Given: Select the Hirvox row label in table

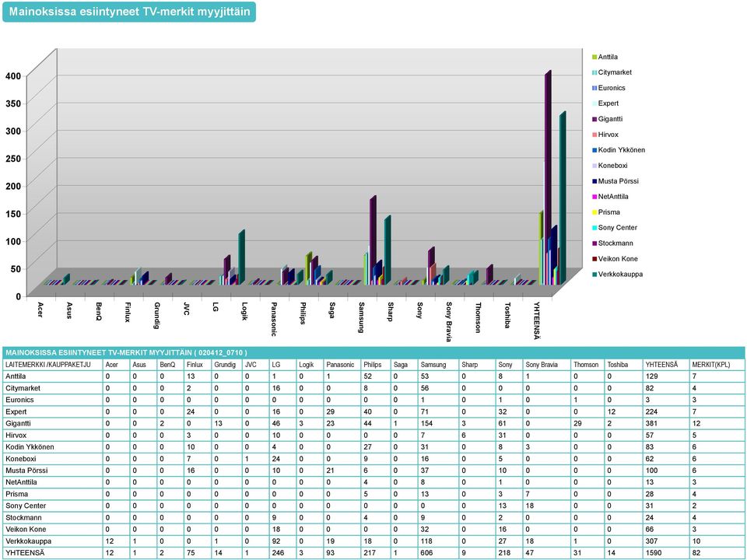Looking at the screenshot, I should [16, 436].
